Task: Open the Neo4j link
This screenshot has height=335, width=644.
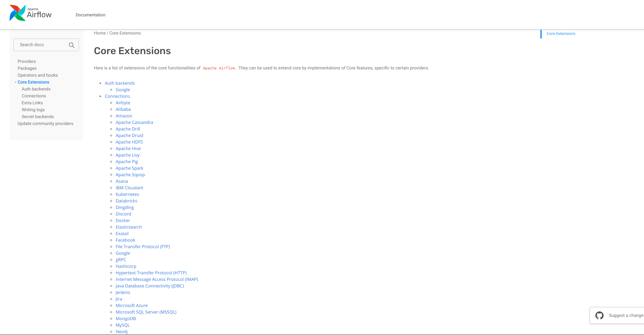Action: [122, 332]
